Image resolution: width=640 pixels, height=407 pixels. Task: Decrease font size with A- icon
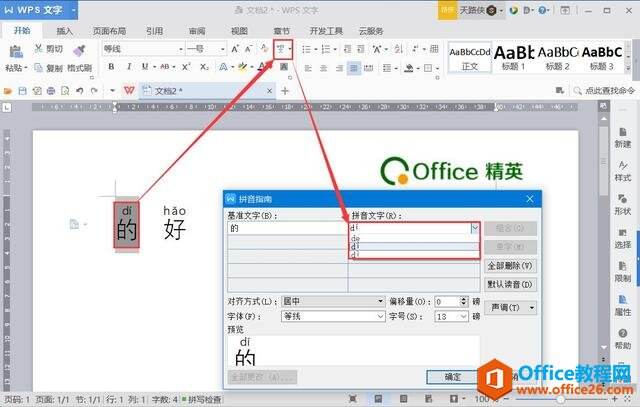pos(249,49)
